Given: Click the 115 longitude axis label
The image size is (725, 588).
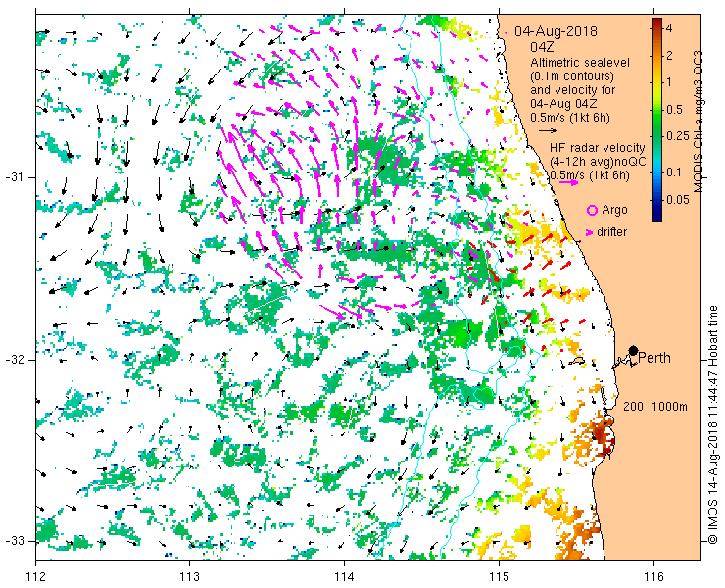Looking at the screenshot, I should coord(499,577).
